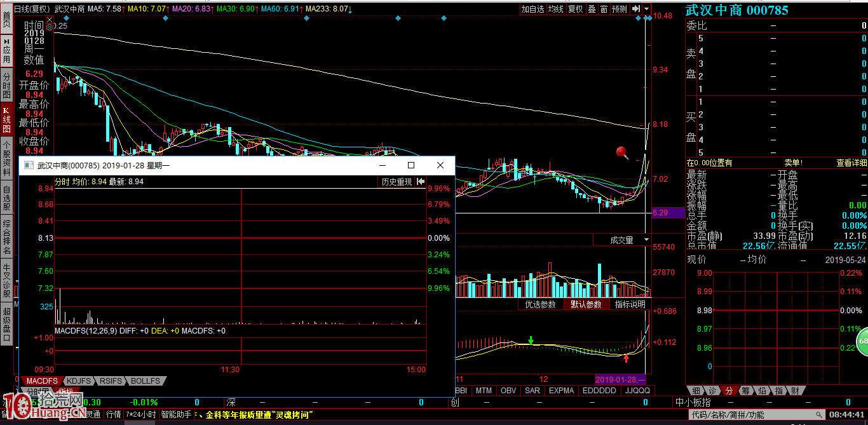The width and height of the screenshot is (868, 425).
Task: Select the BOLLFS indicator tab
Action: pos(146,381)
